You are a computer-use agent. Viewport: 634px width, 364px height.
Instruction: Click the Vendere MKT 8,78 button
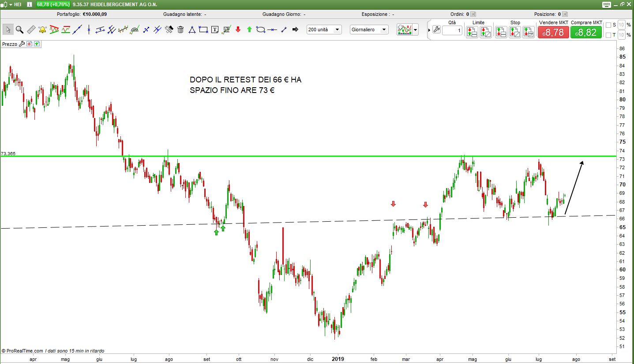point(553,32)
